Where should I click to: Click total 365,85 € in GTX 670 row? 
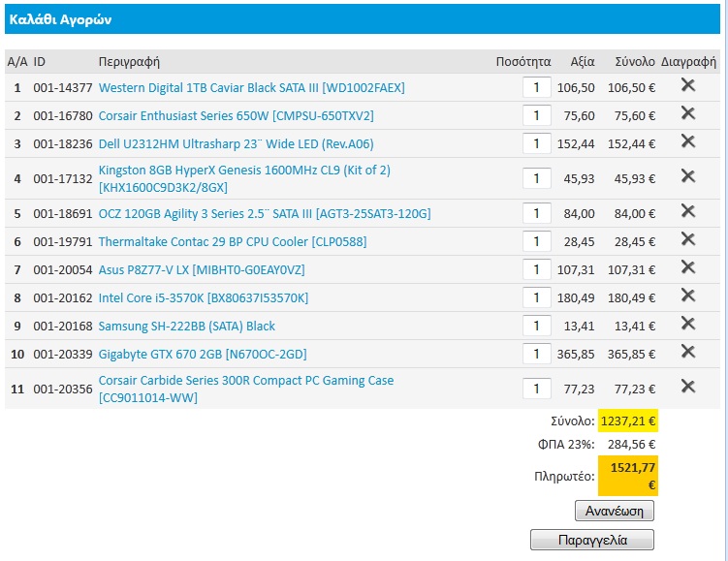tap(631, 354)
